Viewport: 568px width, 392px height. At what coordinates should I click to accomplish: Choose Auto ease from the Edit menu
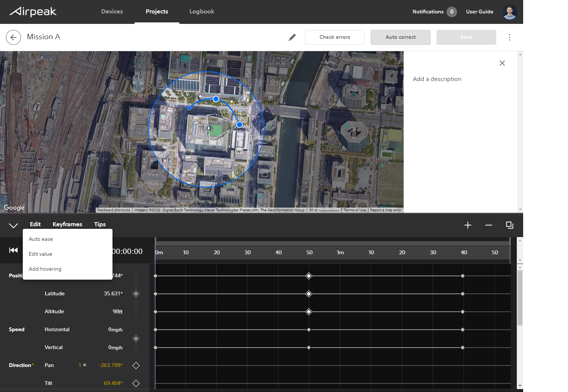pos(68,239)
